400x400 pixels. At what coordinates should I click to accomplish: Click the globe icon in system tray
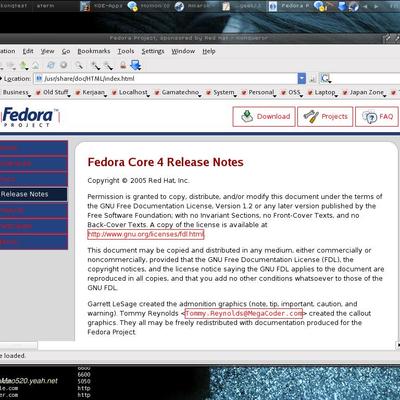pyautogui.click(x=354, y=6)
